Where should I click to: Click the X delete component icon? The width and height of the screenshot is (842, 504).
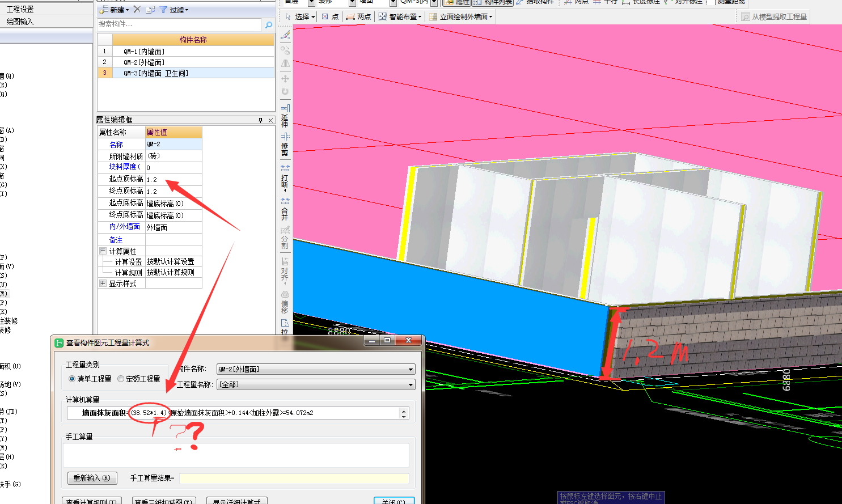click(x=137, y=10)
